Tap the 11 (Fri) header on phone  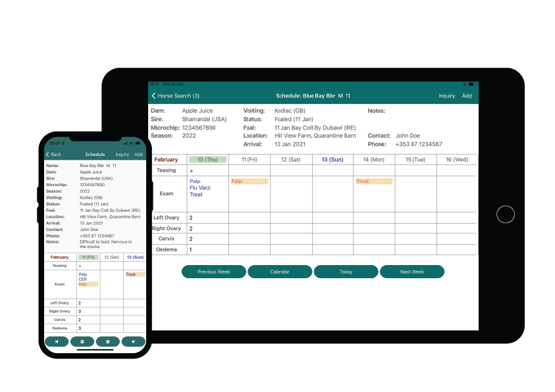pyautogui.click(x=88, y=257)
